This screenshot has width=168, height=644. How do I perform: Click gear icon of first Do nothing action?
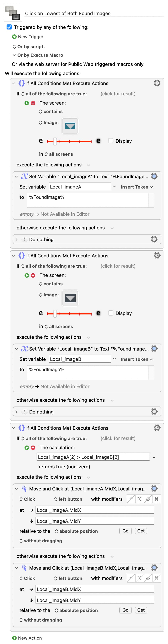click(x=154, y=239)
